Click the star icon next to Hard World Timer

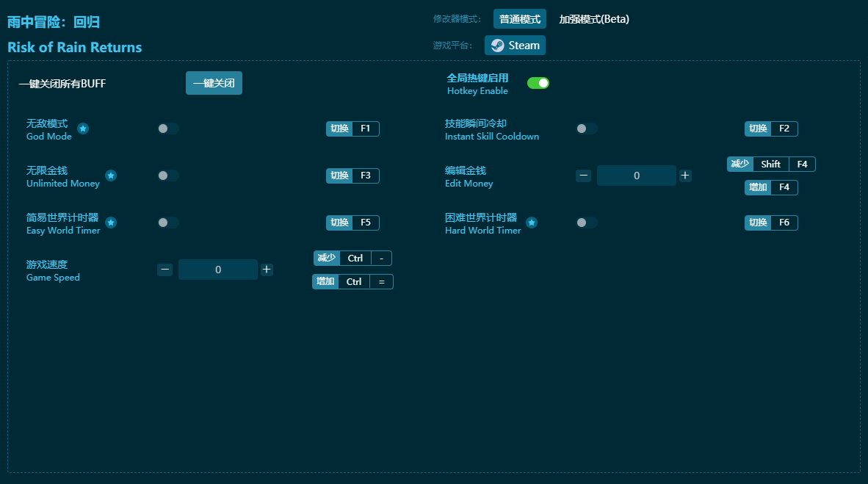[x=532, y=223]
